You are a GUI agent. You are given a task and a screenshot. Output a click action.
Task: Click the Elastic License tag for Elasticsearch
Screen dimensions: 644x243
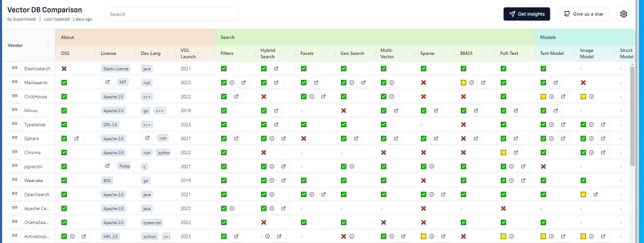116,69
